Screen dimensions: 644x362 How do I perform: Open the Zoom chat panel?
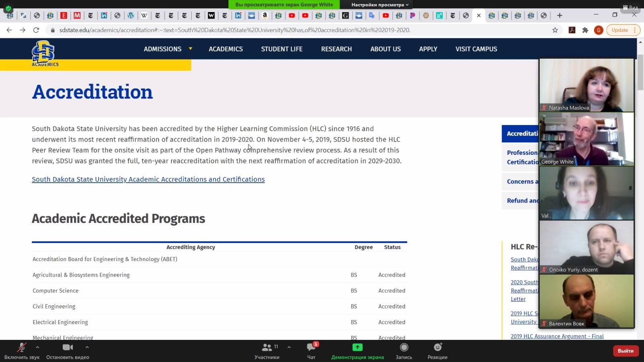pos(311,348)
